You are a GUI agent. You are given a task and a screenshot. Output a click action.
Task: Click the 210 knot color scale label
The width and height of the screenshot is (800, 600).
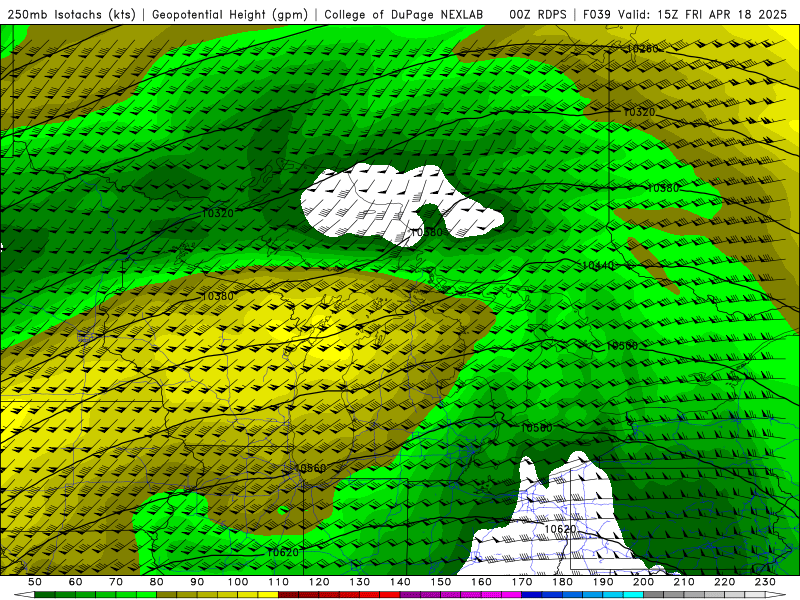[x=684, y=582]
